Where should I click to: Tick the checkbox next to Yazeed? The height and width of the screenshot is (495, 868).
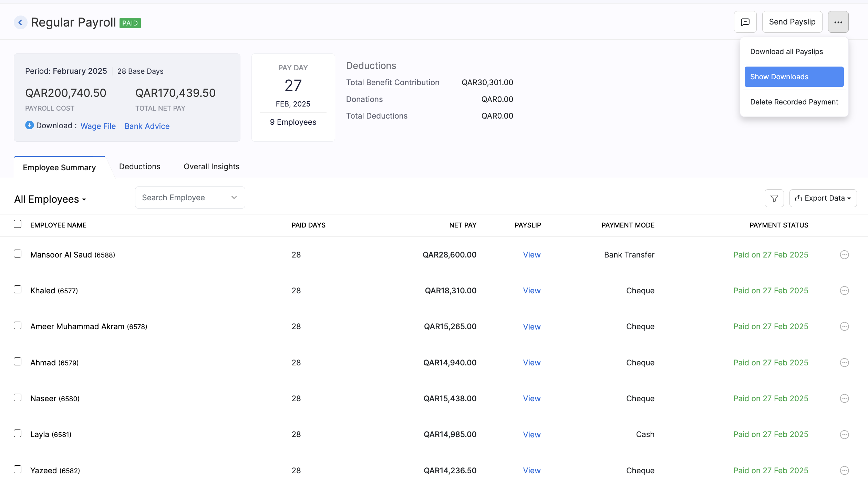pyautogui.click(x=18, y=469)
